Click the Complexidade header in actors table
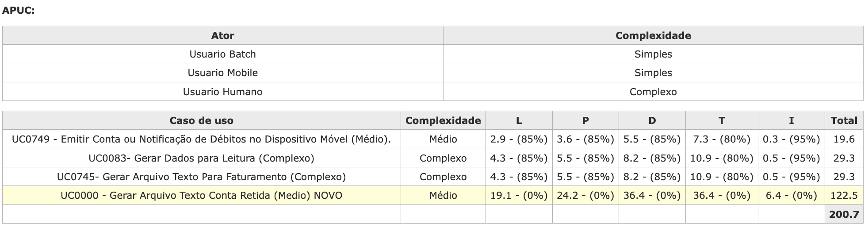The height and width of the screenshot is (228, 868). 653,35
